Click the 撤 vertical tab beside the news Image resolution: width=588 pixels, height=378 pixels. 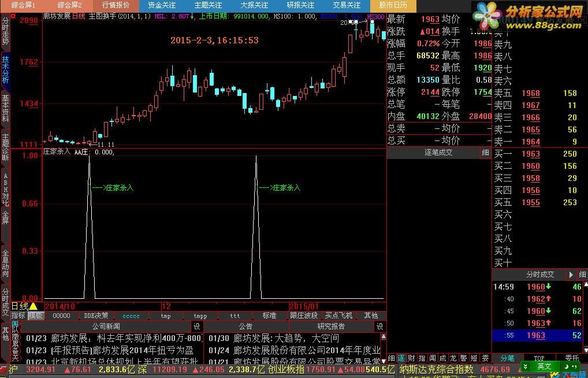(16, 336)
